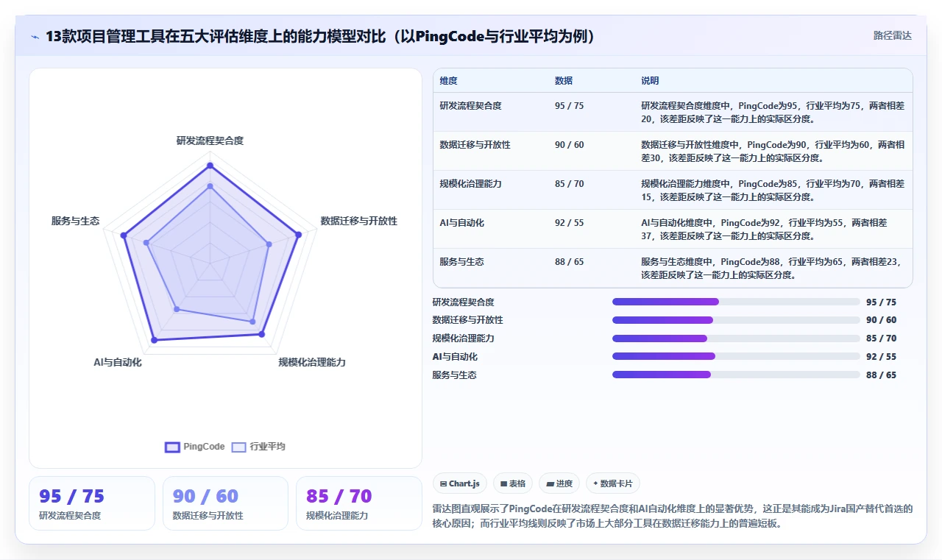Click the 数据卡片 tag chip

(613, 483)
